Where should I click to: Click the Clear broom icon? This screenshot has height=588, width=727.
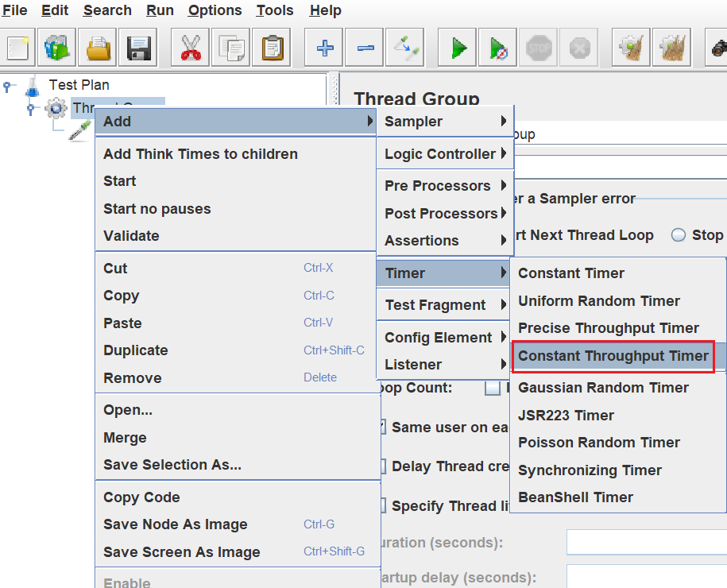tap(632, 48)
